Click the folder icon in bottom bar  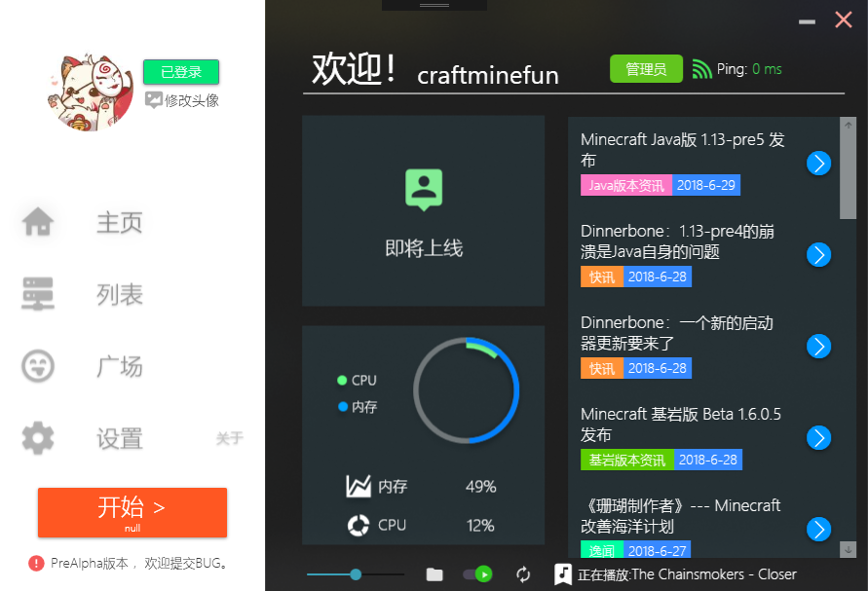(434, 574)
